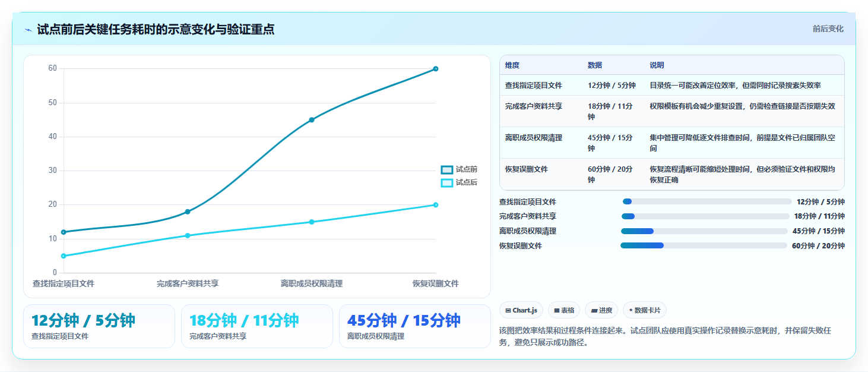This screenshot has height=372, width=868.
Task: Click the title 试点前后关键任务耗时的示意变化与验证重点
Action: [156, 29]
